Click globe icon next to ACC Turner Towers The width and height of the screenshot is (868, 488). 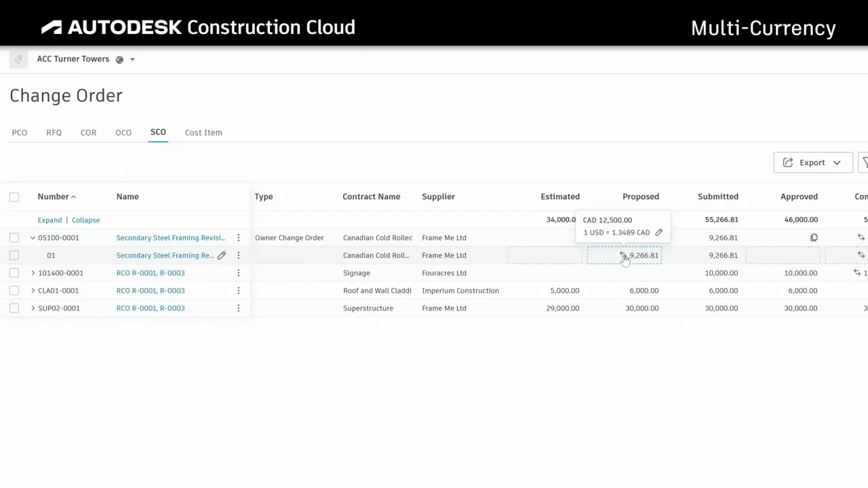click(x=119, y=60)
